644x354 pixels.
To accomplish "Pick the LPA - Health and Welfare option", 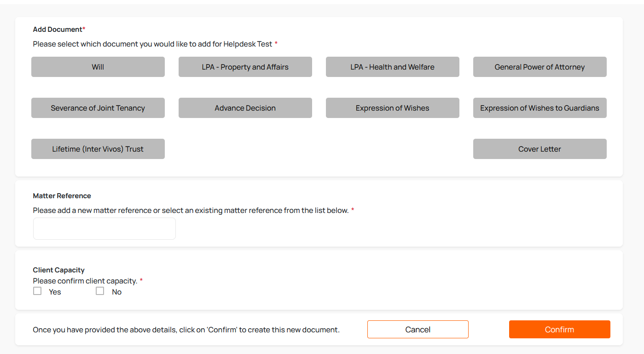I will (392, 67).
